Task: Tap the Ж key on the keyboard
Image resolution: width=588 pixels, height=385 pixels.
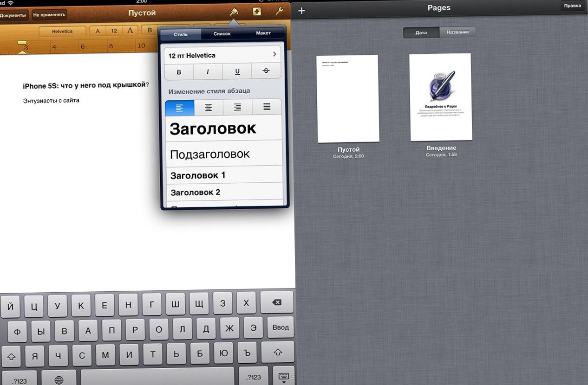Action: [x=229, y=328]
